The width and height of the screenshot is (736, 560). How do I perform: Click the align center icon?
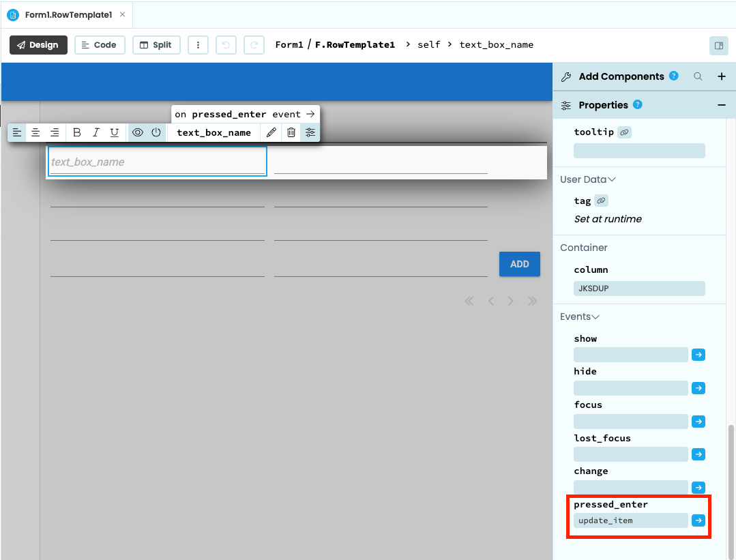point(35,132)
